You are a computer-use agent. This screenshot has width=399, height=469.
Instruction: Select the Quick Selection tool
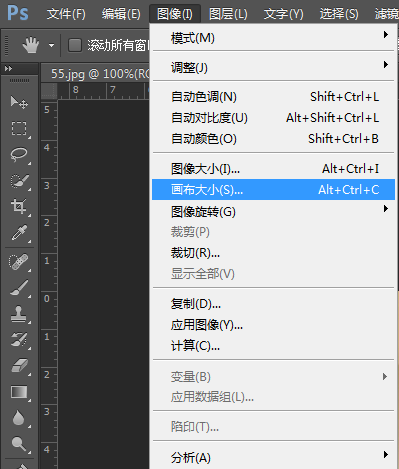tap(19, 181)
